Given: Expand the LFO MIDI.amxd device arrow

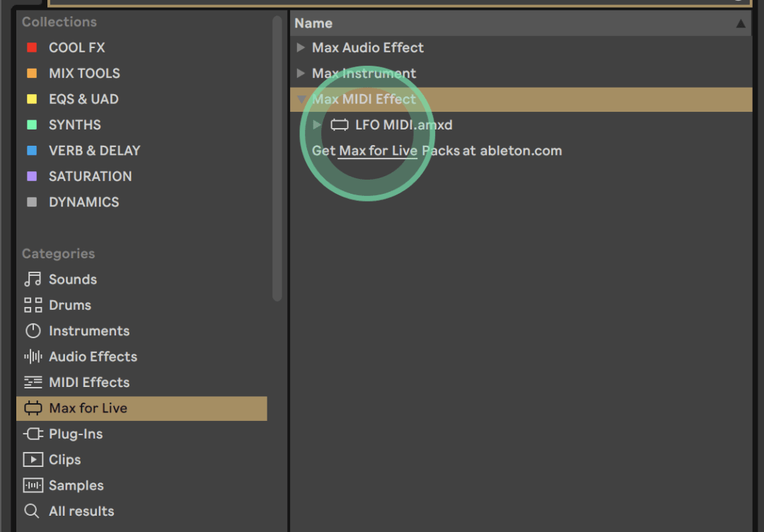Looking at the screenshot, I should point(317,125).
